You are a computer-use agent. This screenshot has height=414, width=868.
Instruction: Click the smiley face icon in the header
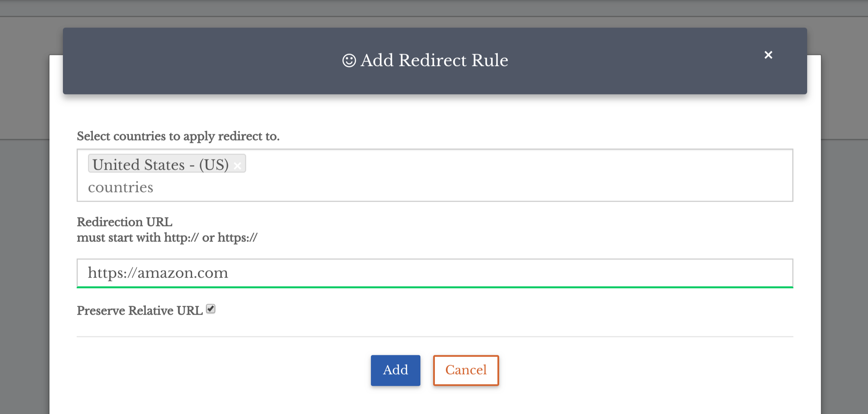coord(349,60)
